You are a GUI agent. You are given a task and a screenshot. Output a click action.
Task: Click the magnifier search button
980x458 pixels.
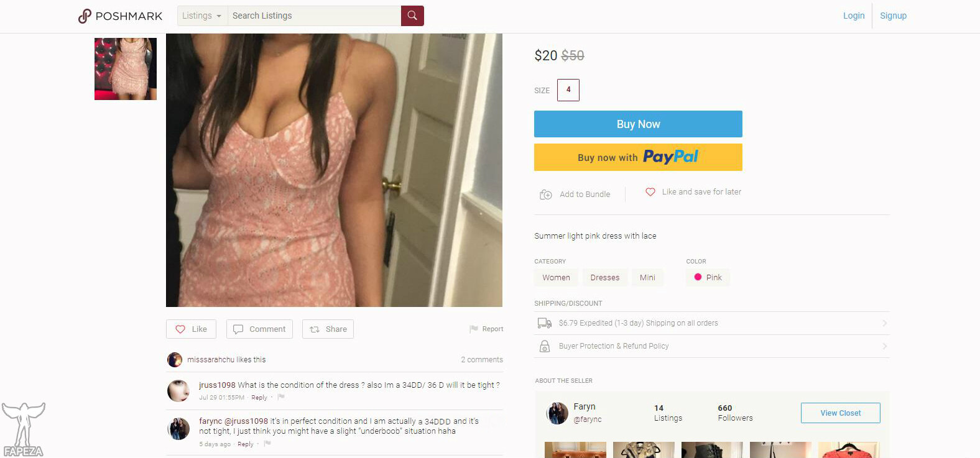click(x=412, y=16)
